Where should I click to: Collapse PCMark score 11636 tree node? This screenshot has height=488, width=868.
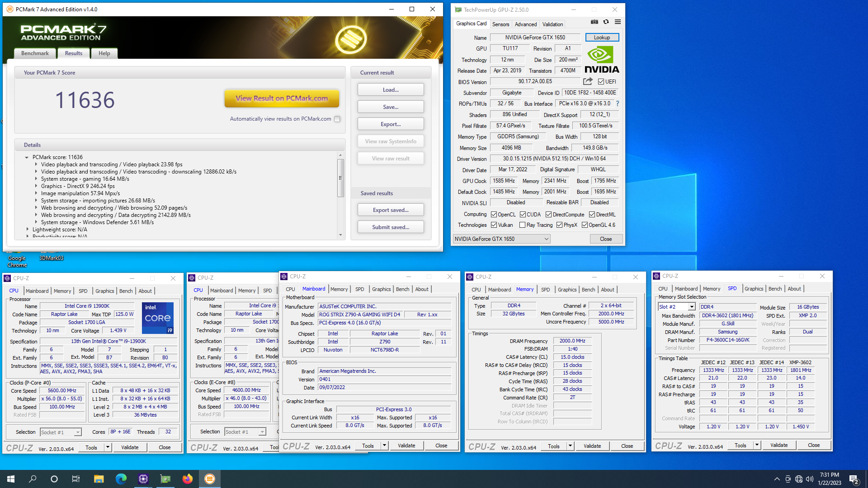pyautogui.click(x=27, y=157)
